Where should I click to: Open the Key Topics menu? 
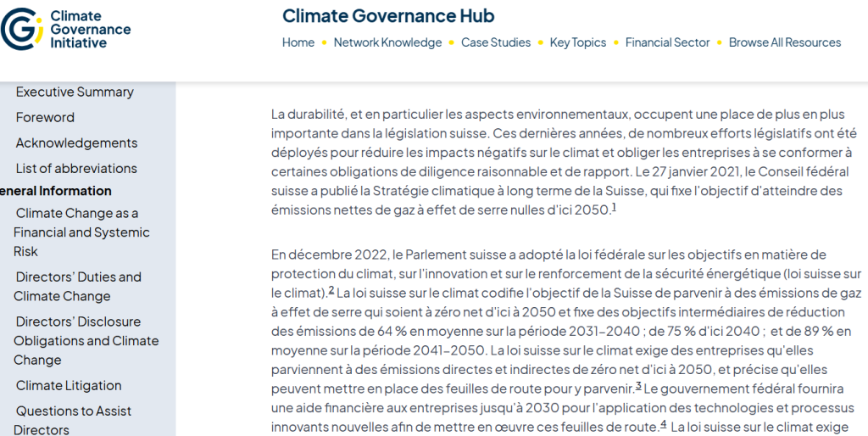[x=578, y=42]
